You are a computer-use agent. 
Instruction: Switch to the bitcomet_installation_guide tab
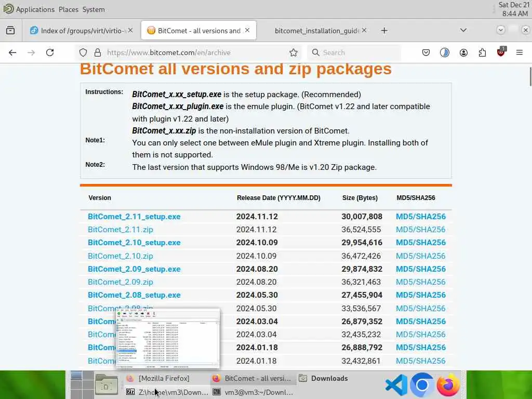[317, 31]
